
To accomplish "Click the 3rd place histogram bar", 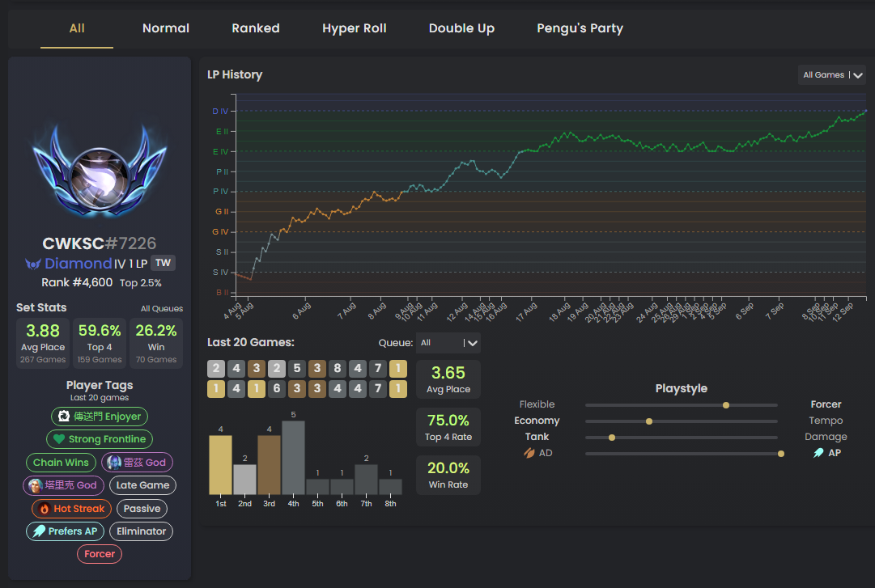I will [269, 465].
